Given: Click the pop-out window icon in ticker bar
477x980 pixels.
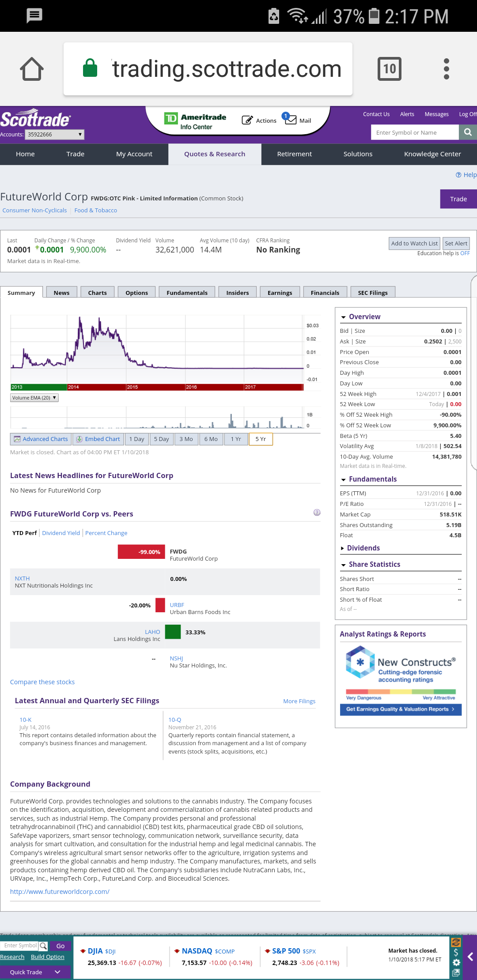Looking at the screenshot, I should coord(456,972).
